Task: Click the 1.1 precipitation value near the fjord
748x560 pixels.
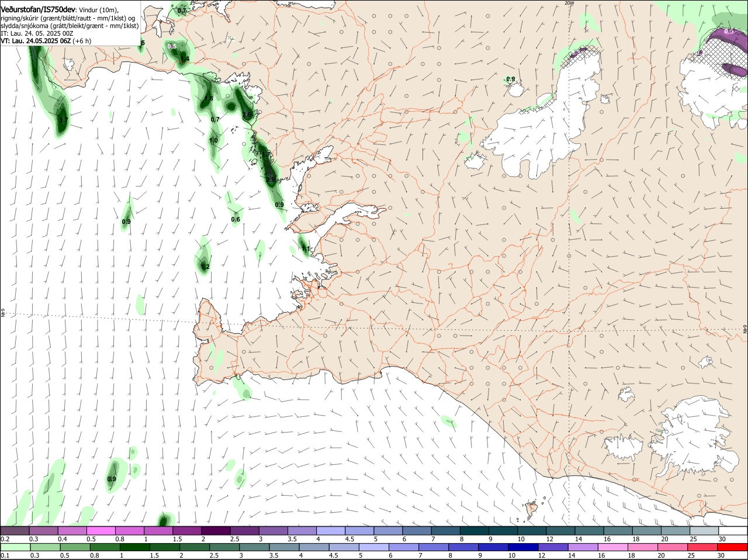Action: (305, 248)
